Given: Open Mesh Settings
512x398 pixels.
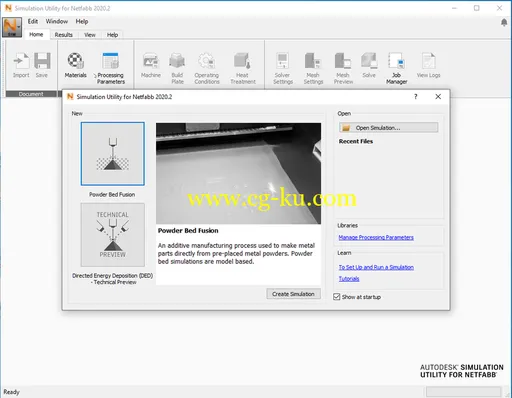Looking at the screenshot, I should (313, 68).
